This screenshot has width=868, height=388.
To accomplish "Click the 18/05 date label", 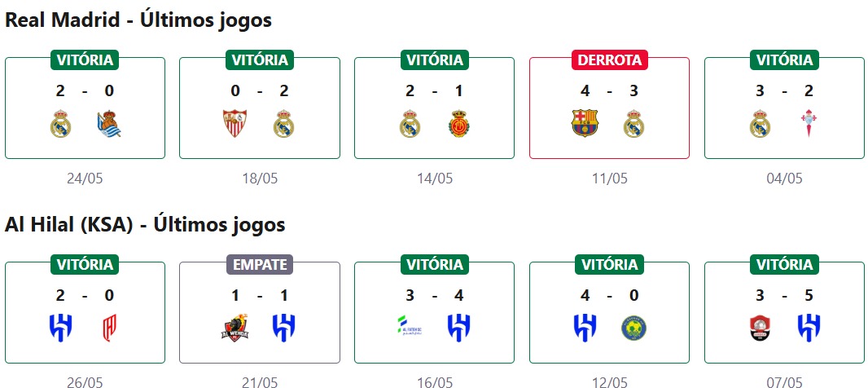I will point(260,179).
